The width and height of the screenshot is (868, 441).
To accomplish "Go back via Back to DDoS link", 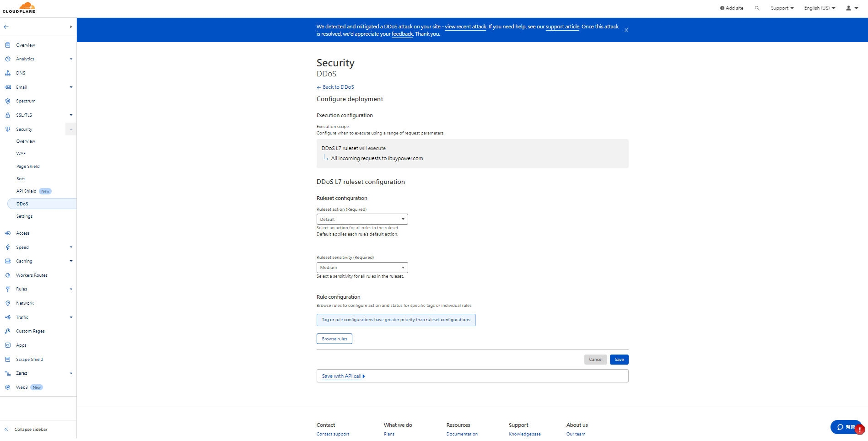I will pyautogui.click(x=338, y=87).
